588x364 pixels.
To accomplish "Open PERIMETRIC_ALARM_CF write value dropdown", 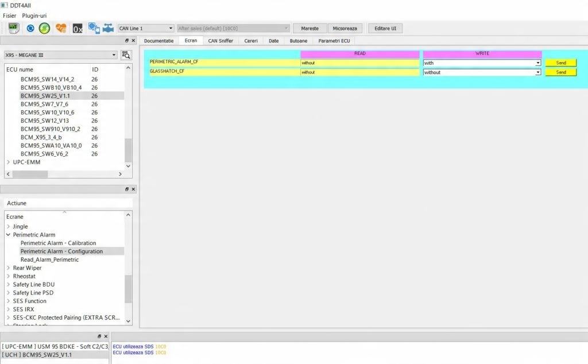I will 482,63.
